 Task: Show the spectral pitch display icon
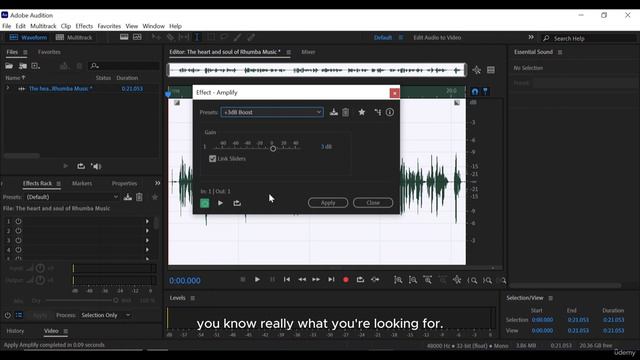[137, 37]
